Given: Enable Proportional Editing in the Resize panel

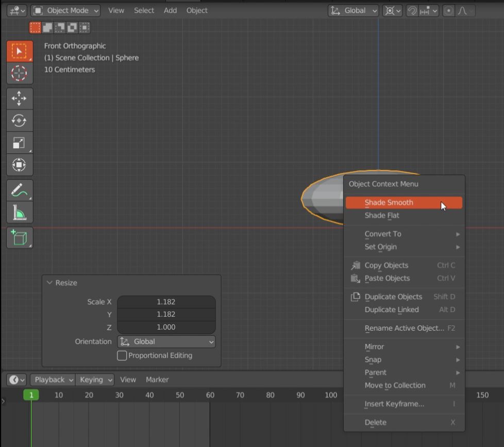Looking at the screenshot, I should 122,355.
